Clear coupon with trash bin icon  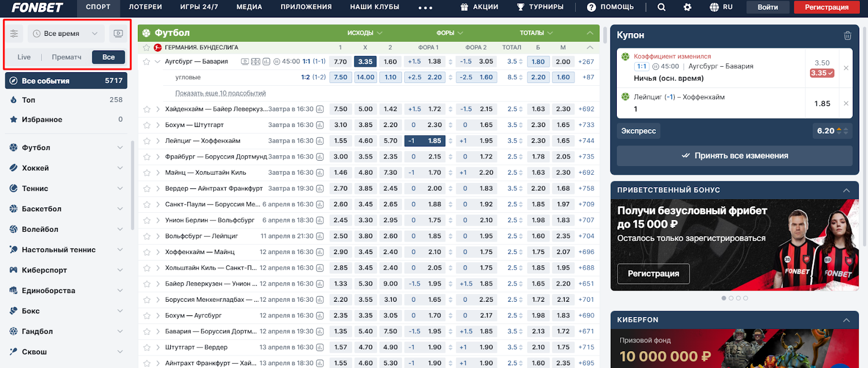pos(847,35)
